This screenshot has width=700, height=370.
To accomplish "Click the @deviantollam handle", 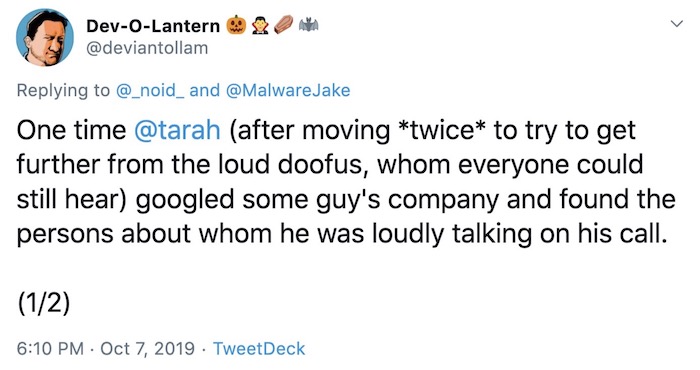I will pyautogui.click(x=147, y=48).
